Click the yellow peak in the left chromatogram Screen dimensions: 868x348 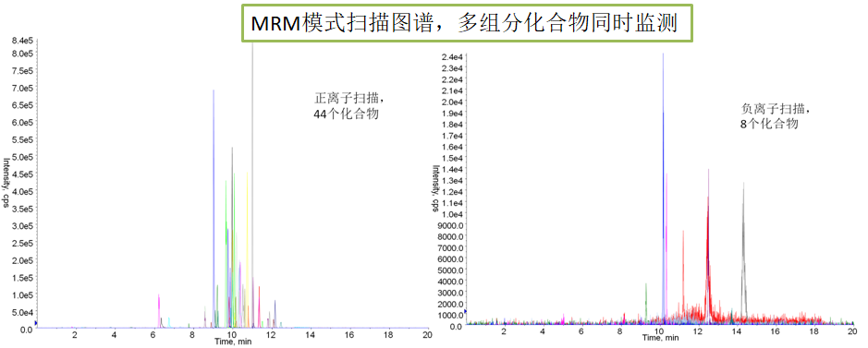(248, 249)
